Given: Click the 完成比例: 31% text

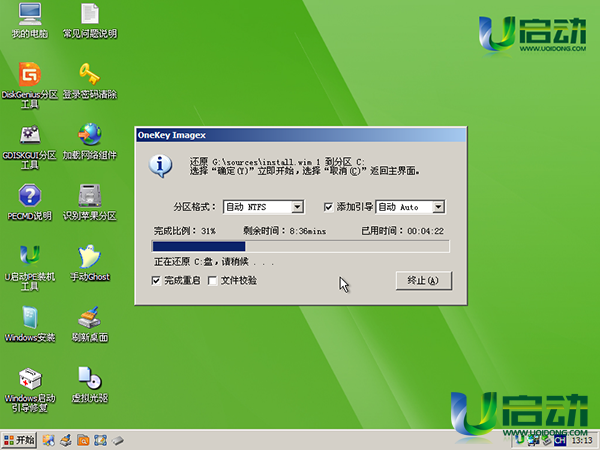Looking at the screenshot, I should point(185,231).
